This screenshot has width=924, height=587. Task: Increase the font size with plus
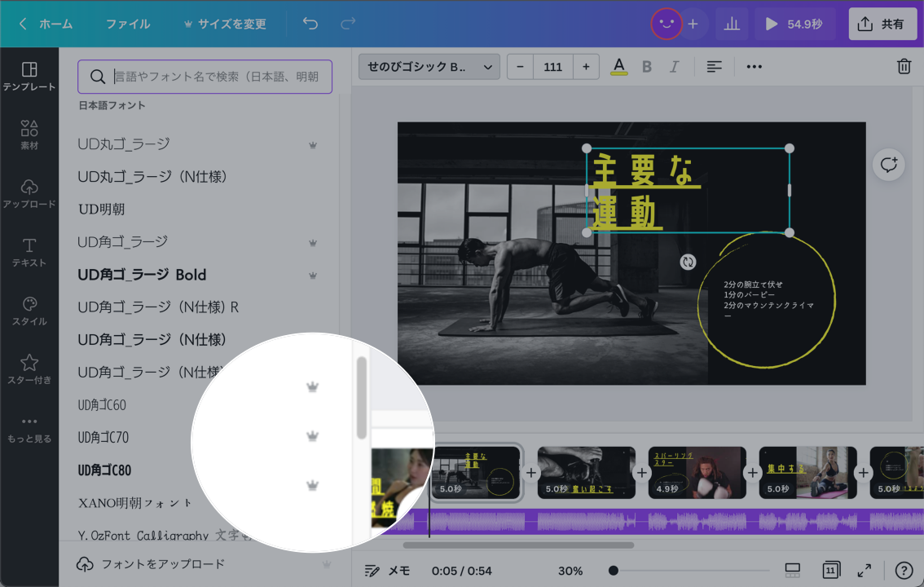tap(586, 67)
